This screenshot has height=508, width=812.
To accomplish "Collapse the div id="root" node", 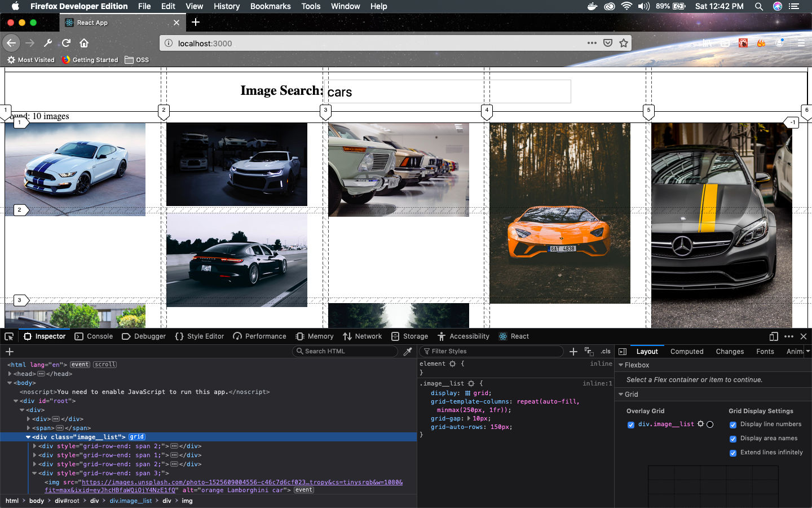I will [16, 401].
